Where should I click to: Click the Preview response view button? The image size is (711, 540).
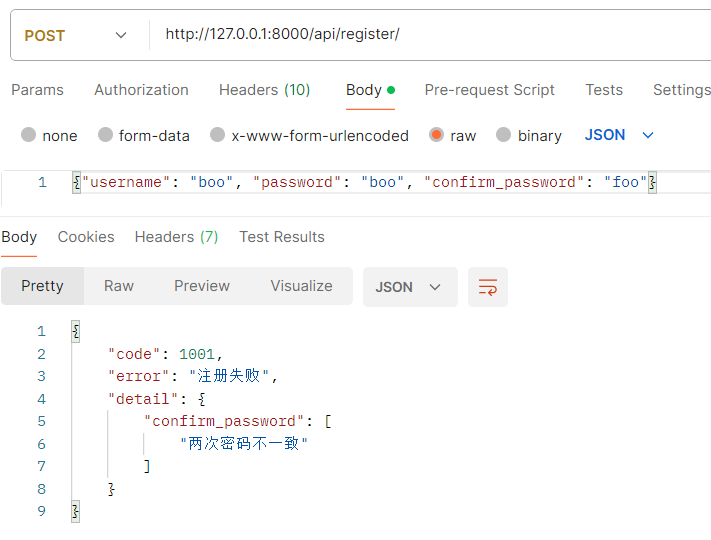202,286
